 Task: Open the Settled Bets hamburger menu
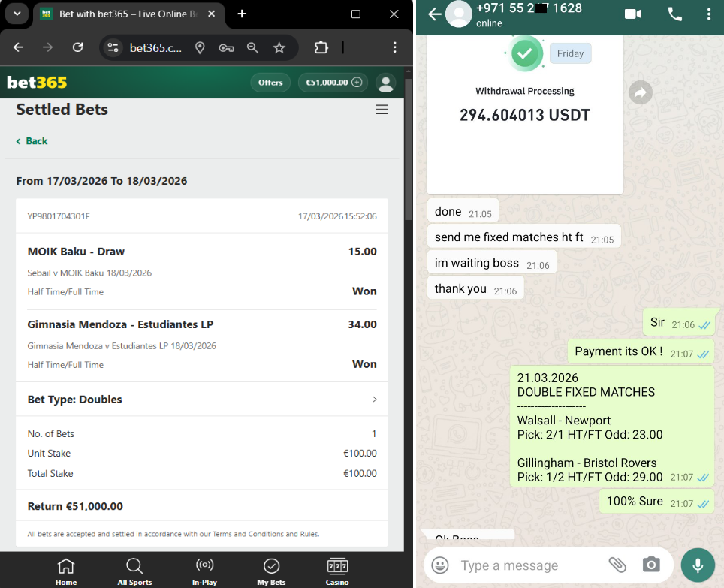click(x=382, y=110)
